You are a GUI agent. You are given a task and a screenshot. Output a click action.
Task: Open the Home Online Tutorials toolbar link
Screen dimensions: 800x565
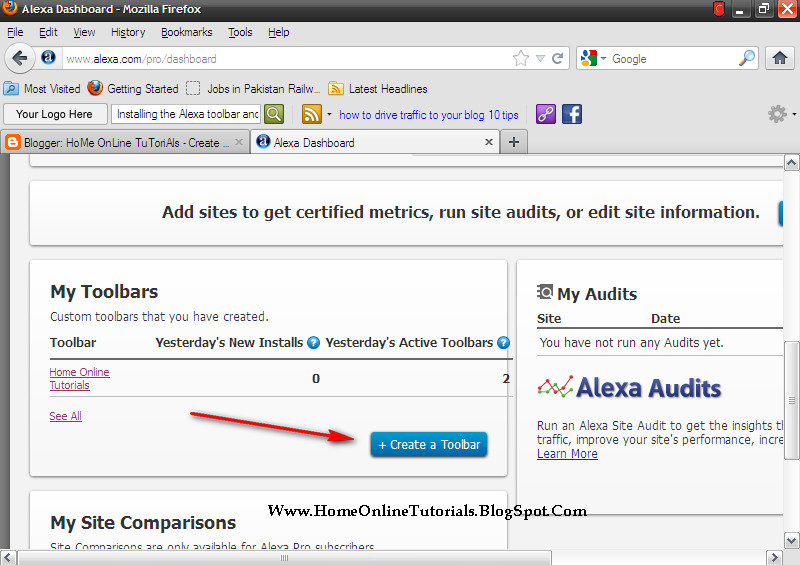80,379
